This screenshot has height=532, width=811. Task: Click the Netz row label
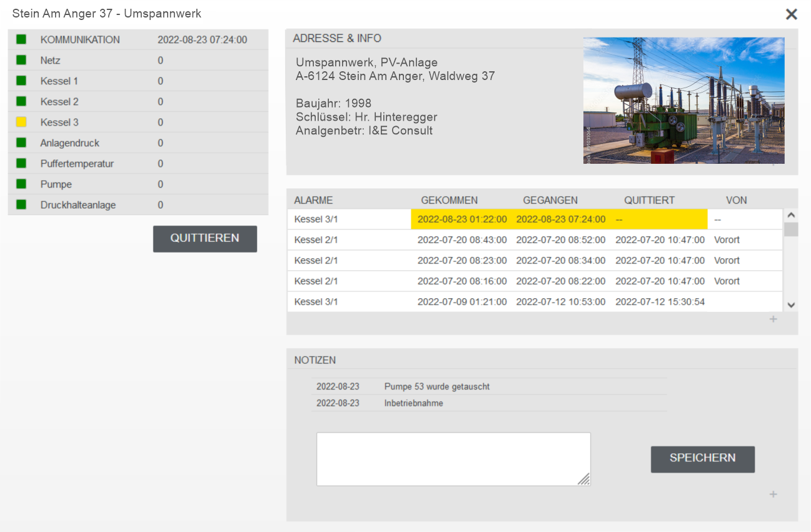click(x=51, y=60)
